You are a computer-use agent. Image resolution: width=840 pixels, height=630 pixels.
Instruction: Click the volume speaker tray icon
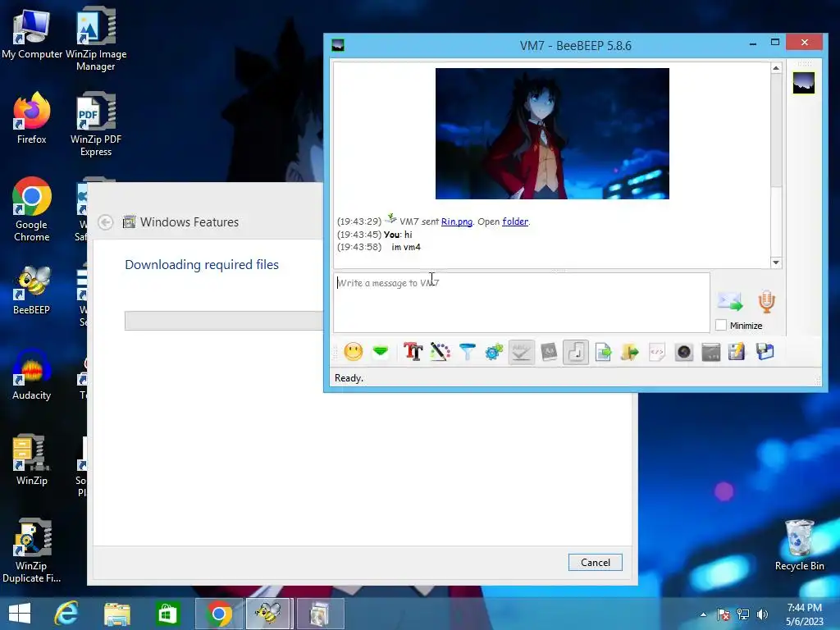pos(762,614)
